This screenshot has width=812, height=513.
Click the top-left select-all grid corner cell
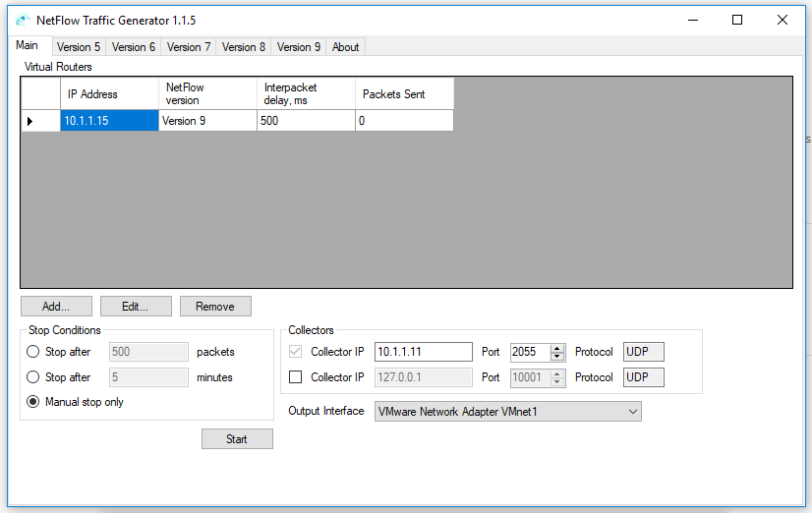40,93
